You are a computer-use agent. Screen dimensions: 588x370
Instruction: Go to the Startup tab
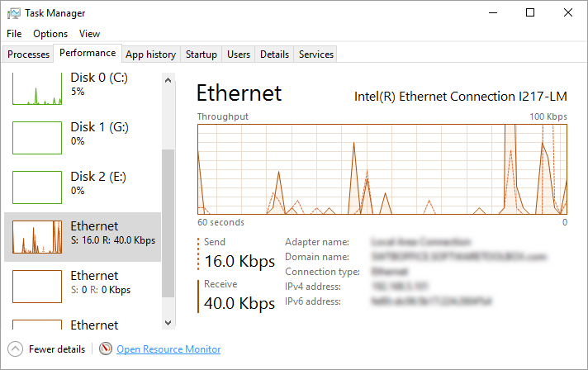coord(202,55)
